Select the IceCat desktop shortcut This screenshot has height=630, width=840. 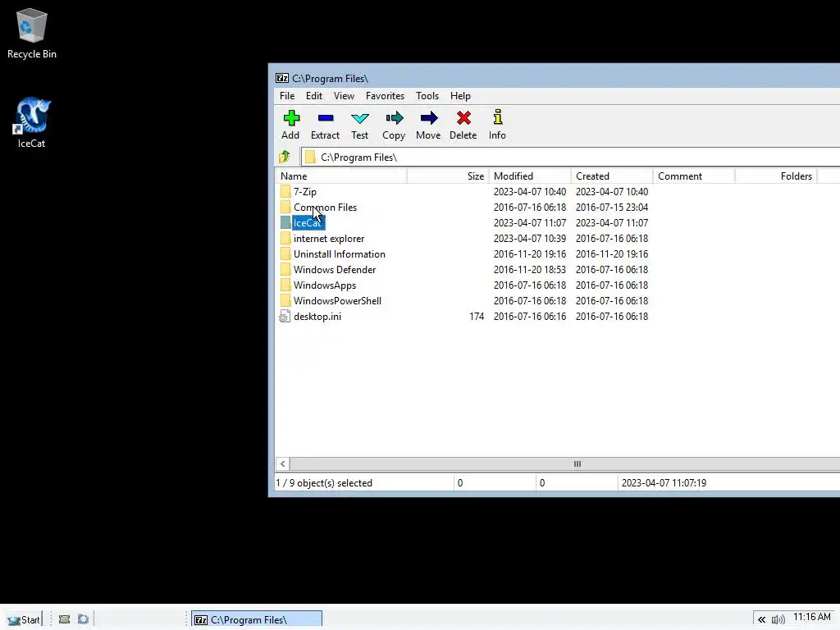click(x=32, y=123)
